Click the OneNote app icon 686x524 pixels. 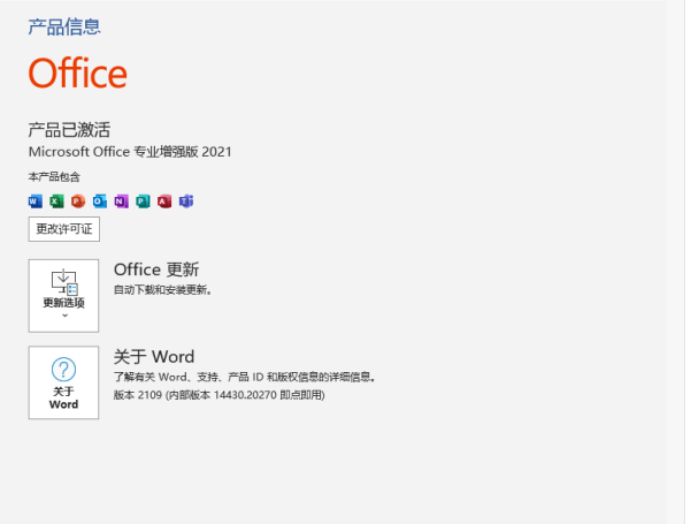121,201
